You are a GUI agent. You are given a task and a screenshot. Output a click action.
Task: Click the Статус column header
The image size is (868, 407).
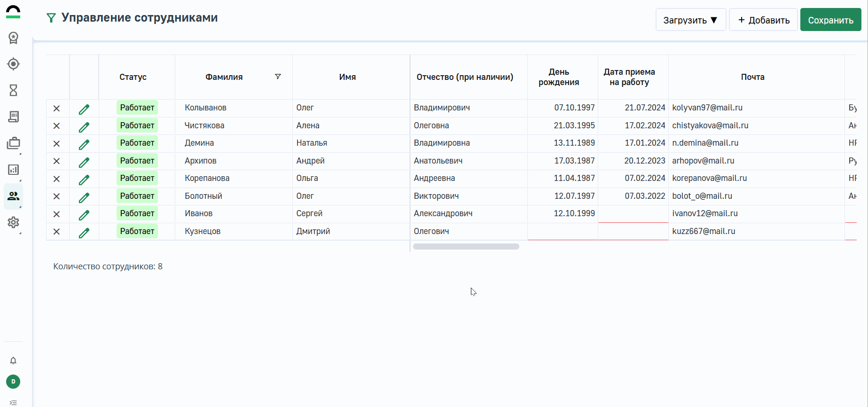pos(133,77)
